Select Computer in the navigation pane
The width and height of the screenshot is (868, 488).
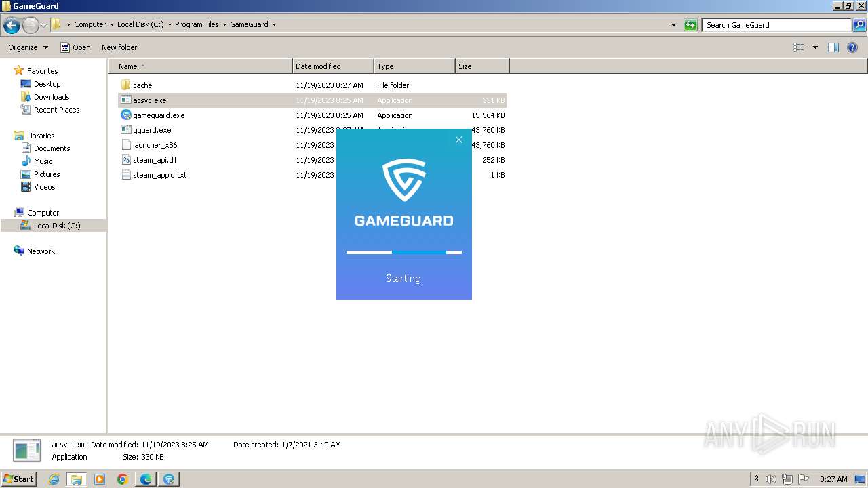click(43, 213)
